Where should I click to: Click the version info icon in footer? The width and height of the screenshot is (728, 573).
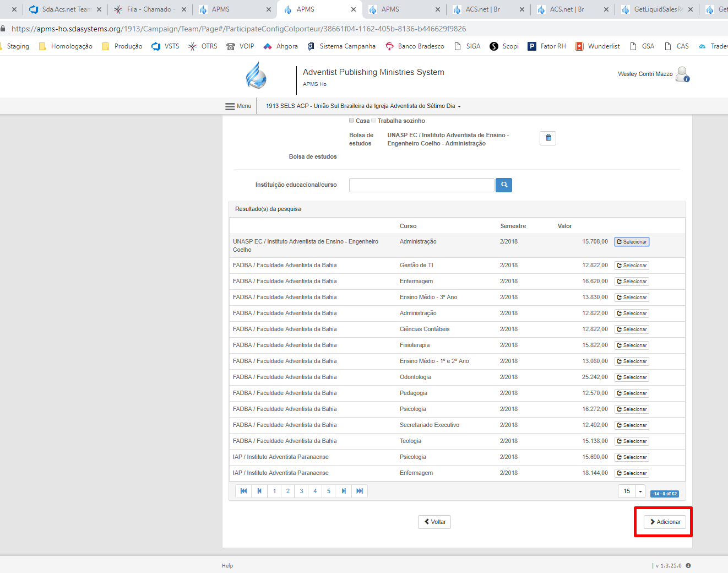(x=688, y=566)
